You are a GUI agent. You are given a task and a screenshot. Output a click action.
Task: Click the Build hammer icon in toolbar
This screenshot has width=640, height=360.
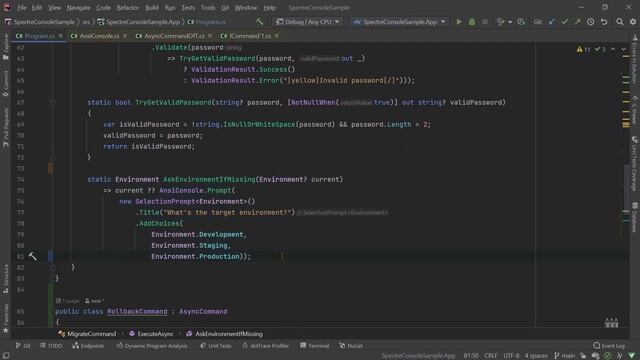pos(260,22)
